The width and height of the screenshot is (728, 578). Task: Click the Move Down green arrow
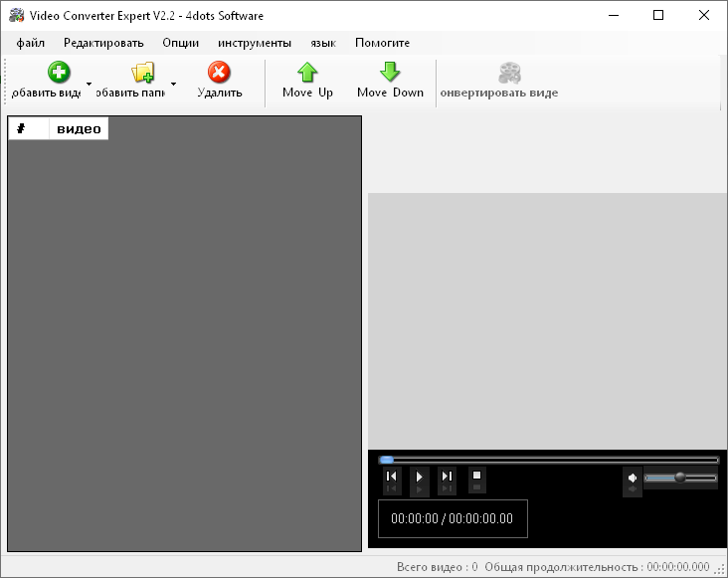[x=390, y=72]
